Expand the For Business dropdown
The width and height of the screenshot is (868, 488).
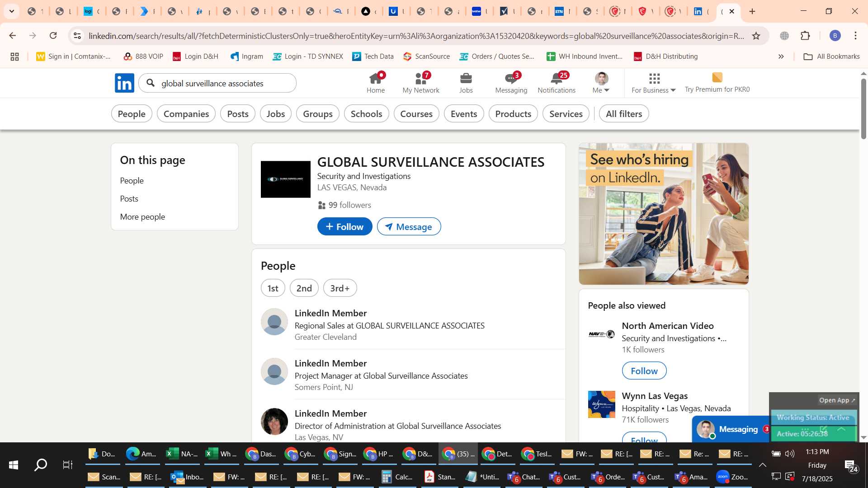tap(654, 83)
